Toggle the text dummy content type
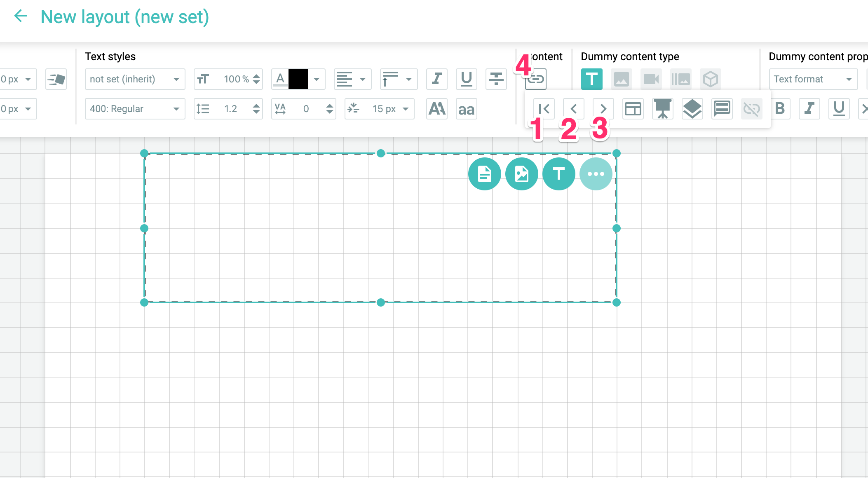Screen dimensions: 868x478 coord(591,79)
